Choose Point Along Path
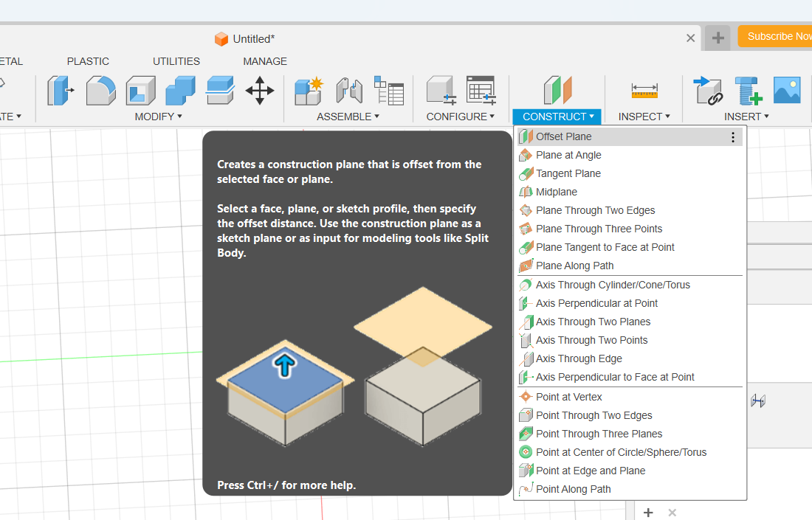 tap(630, 490)
